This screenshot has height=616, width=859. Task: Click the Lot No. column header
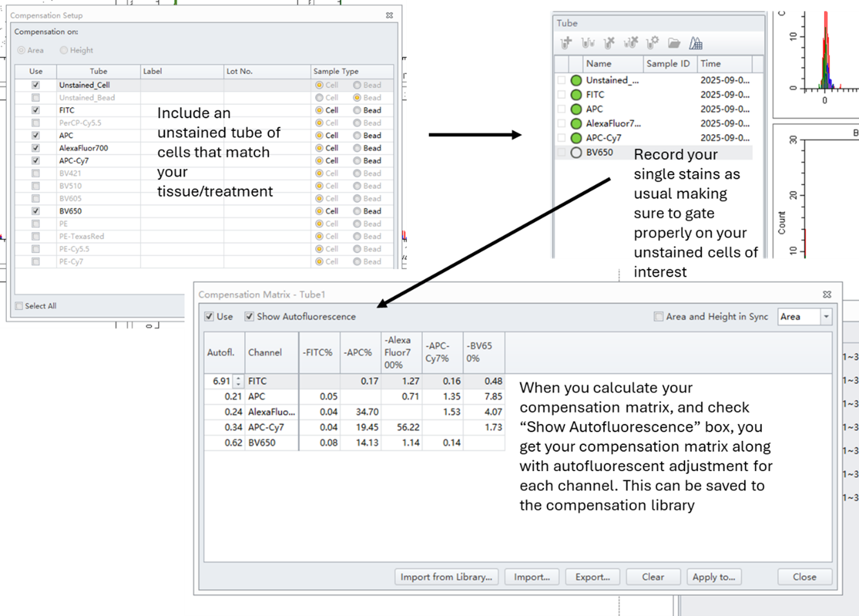click(267, 71)
